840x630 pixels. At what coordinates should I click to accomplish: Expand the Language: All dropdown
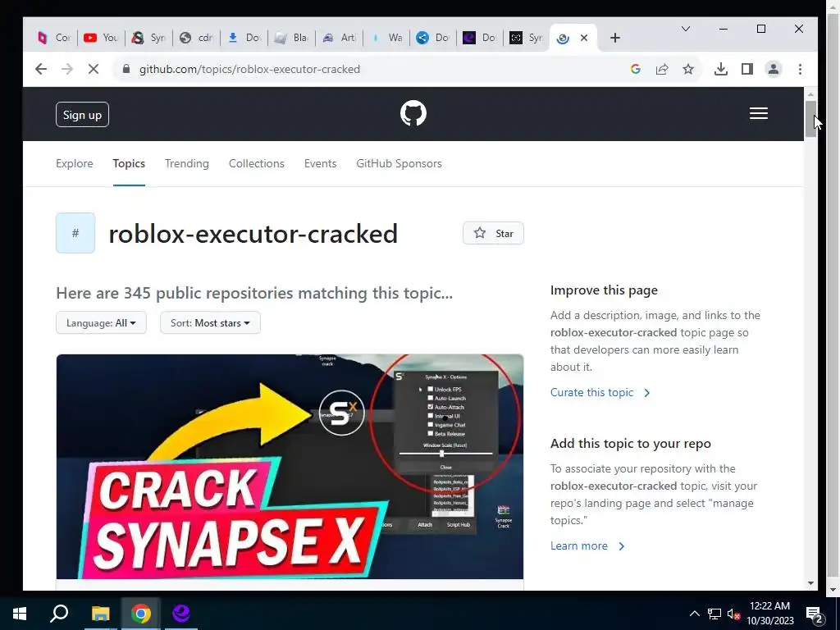(101, 323)
